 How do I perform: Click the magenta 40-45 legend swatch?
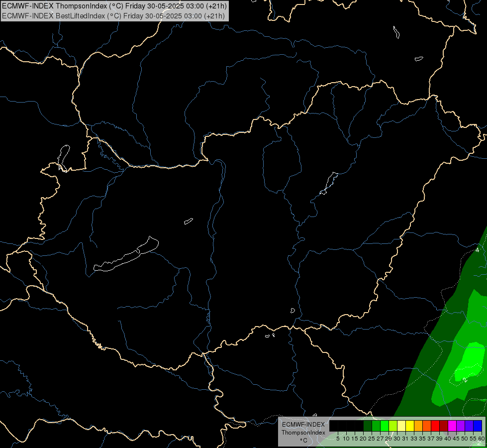click(452, 426)
